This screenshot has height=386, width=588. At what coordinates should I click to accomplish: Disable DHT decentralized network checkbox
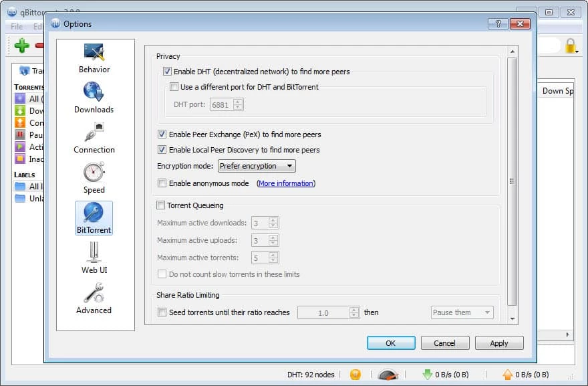167,72
